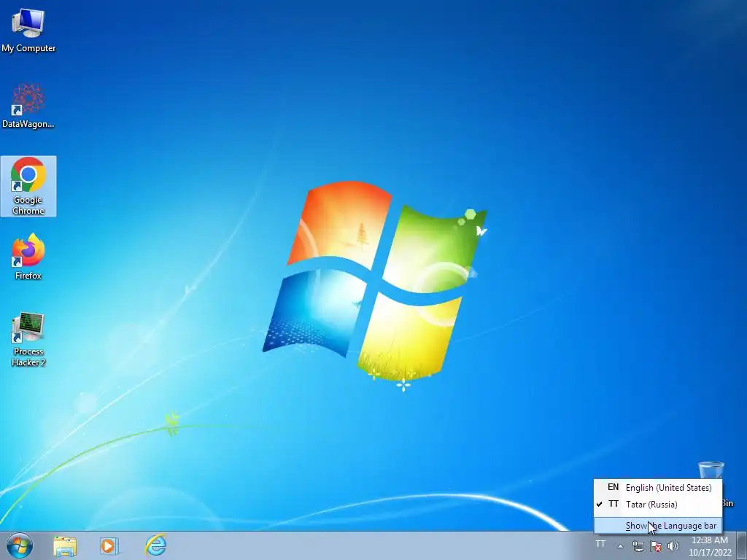The width and height of the screenshot is (747, 560).
Task: Select the Google Chrome desktop shortcut
Action: point(28,186)
